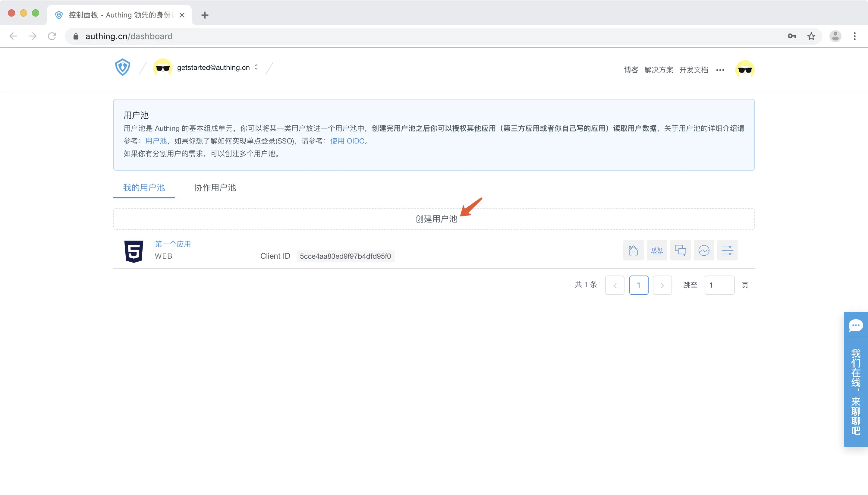Screen dimensions: 868x495
Task: Open the users icon for 第一个应用
Action: [x=657, y=250]
